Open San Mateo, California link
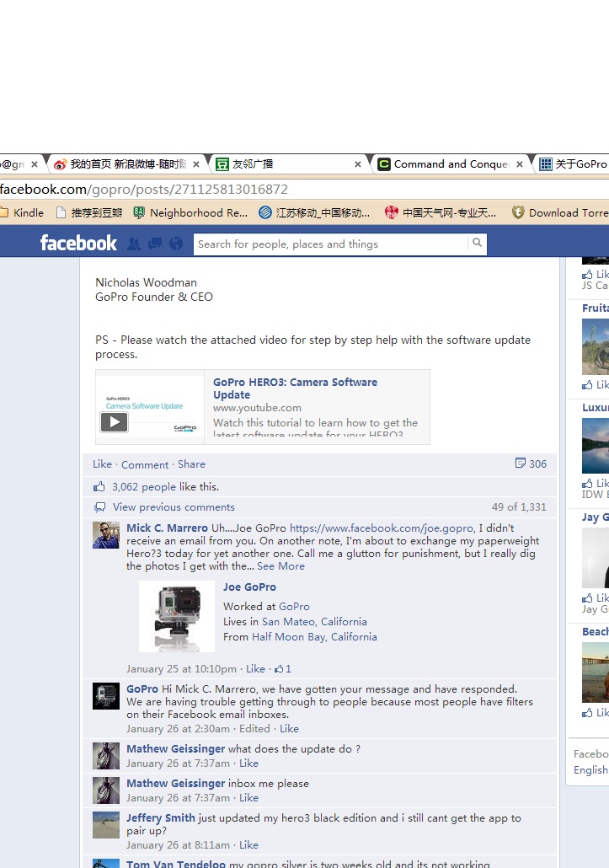 tap(314, 621)
